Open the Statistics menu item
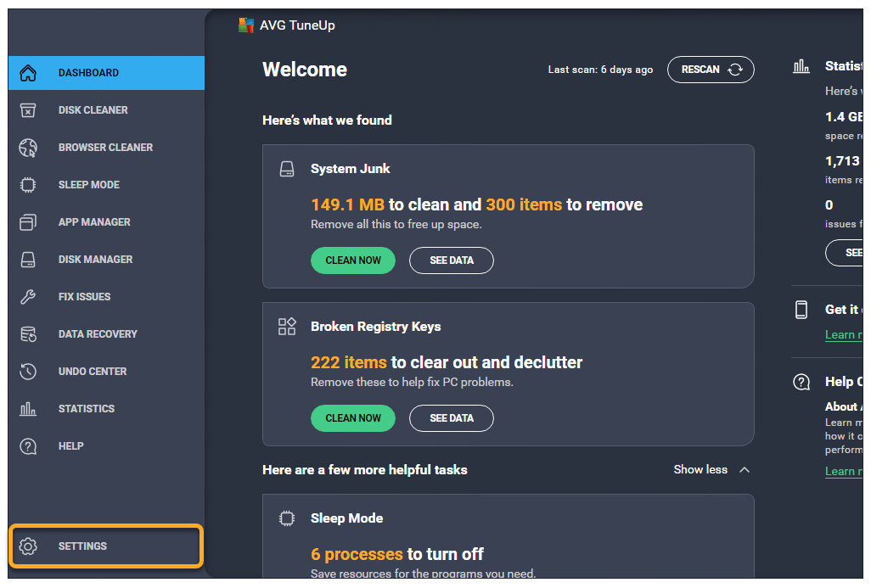871x588 pixels. tap(86, 409)
